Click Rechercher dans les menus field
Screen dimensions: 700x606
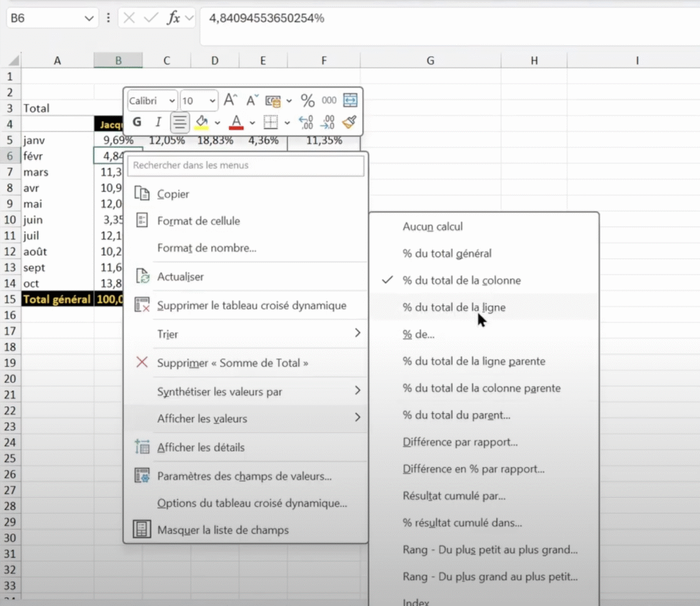(x=245, y=165)
